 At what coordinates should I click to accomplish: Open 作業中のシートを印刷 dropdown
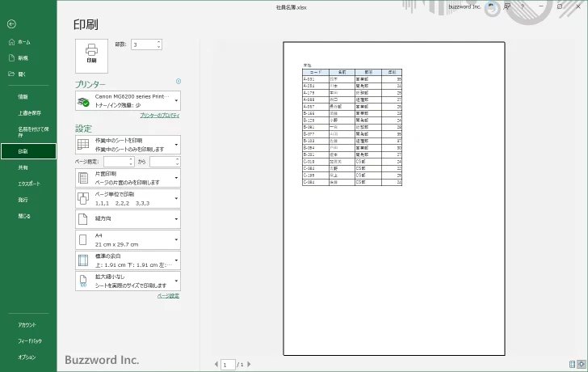coord(128,145)
